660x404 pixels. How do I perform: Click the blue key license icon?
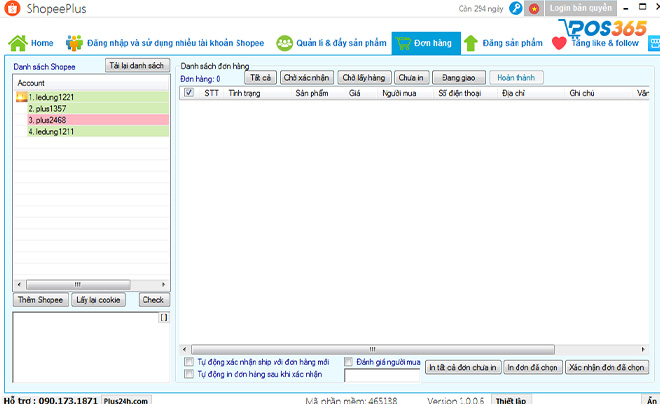click(516, 8)
